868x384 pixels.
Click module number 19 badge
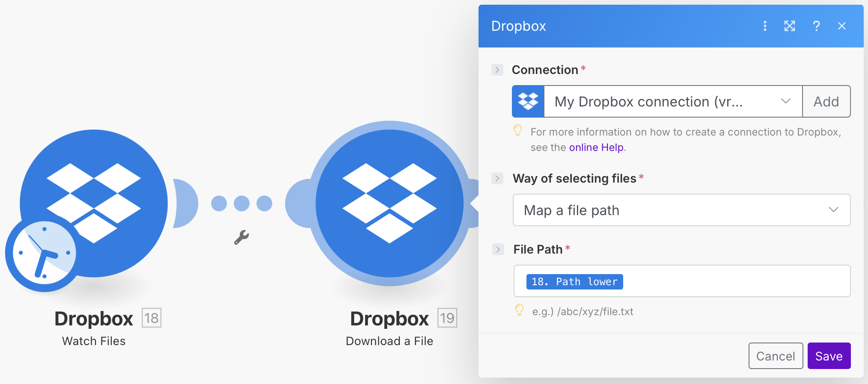447,318
